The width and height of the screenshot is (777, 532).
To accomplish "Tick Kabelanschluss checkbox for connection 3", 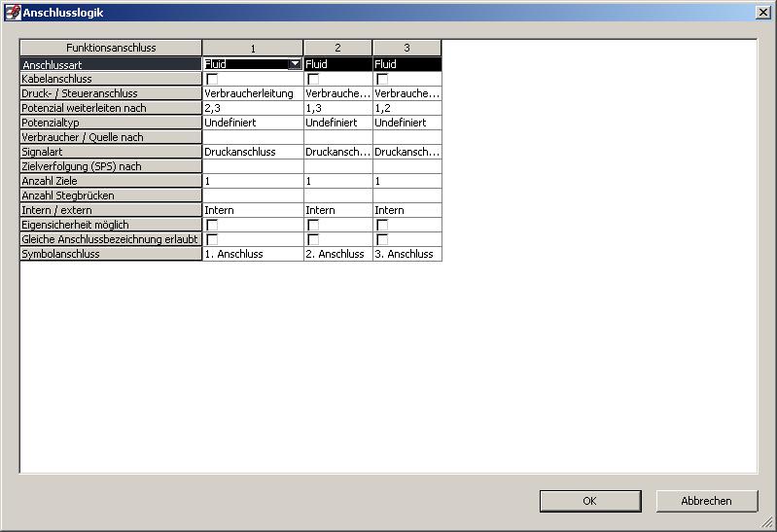I will [x=382, y=79].
